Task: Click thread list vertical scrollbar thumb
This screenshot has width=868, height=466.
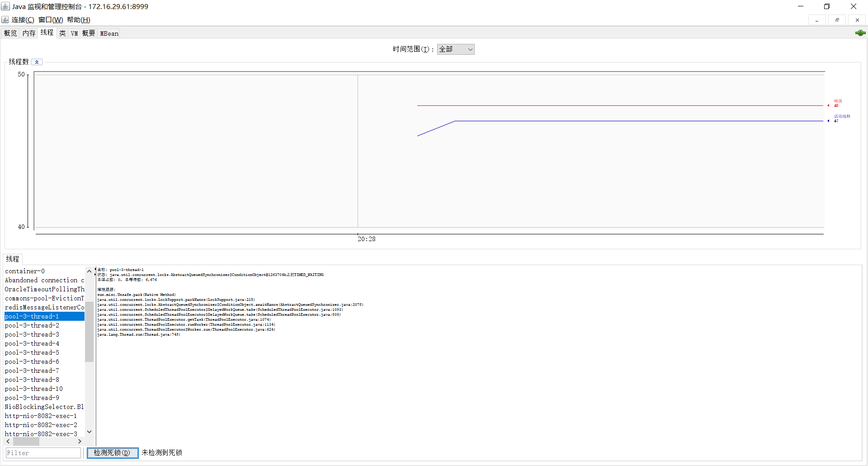Action: pyautogui.click(x=89, y=332)
